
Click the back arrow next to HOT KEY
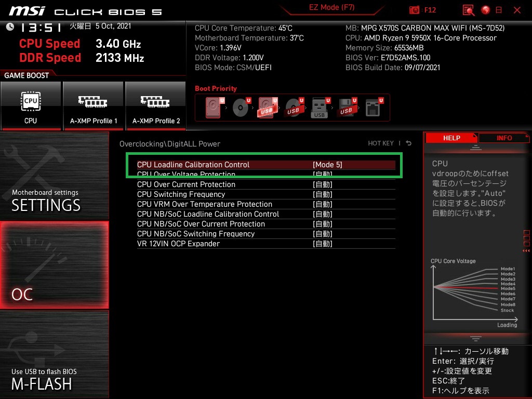click(x=409, y=143)
